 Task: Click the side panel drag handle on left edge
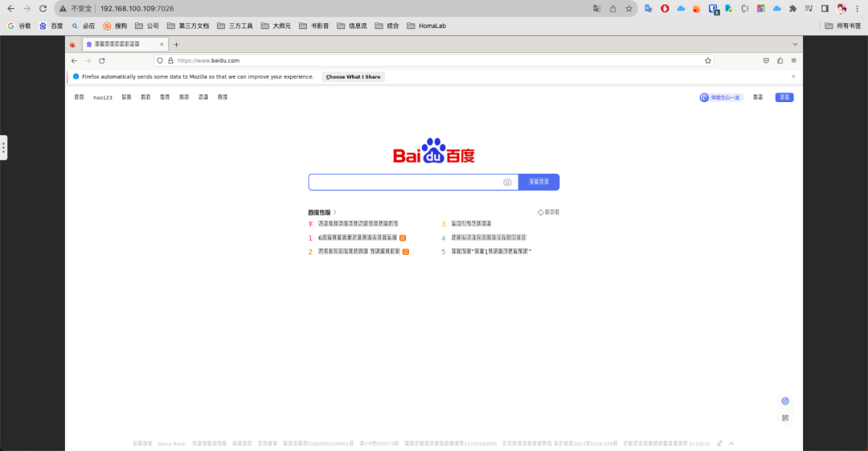point(3,147)
